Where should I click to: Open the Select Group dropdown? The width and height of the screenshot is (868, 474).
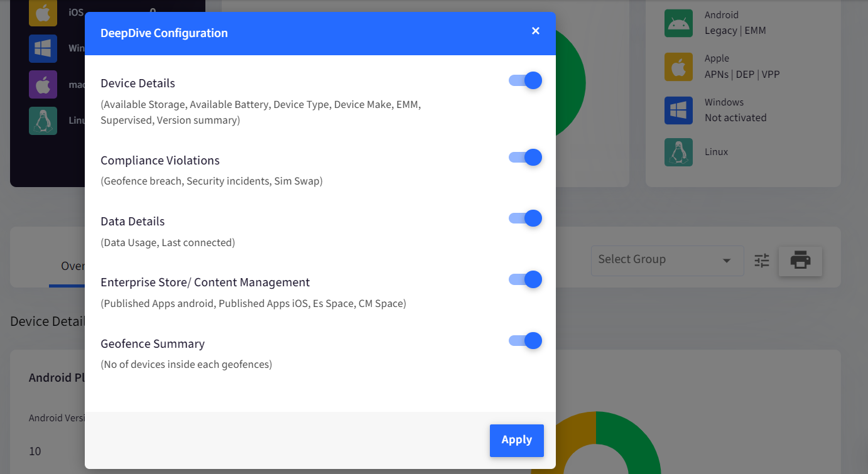667,260
